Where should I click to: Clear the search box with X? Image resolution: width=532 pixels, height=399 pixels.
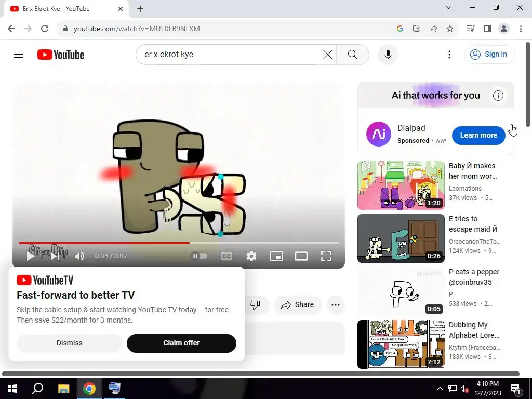[x=328, y=54]
